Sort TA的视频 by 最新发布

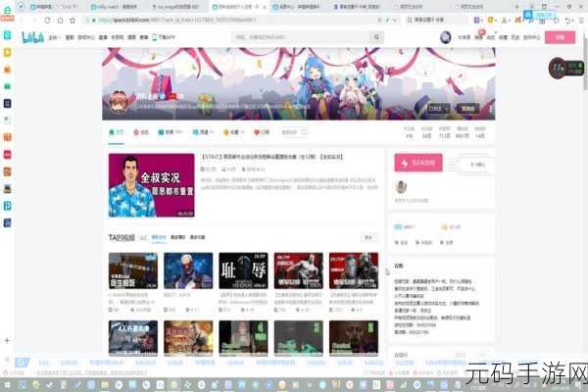pyautogui.click(x=159, y=237)
